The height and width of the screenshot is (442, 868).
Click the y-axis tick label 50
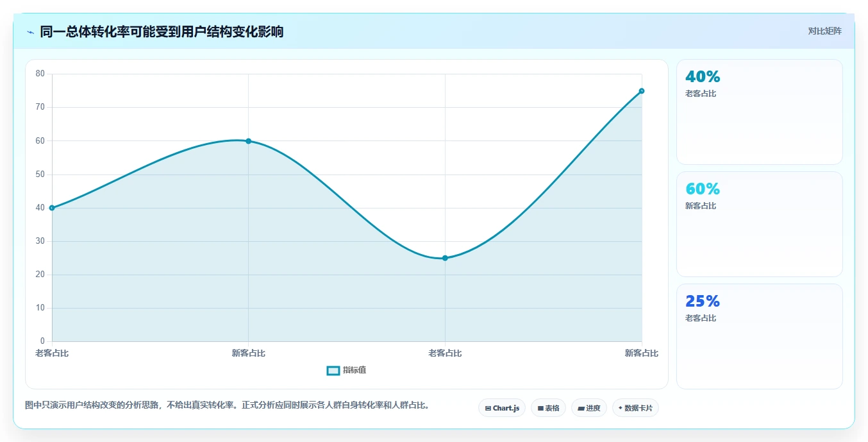click(x=40, y=174)
